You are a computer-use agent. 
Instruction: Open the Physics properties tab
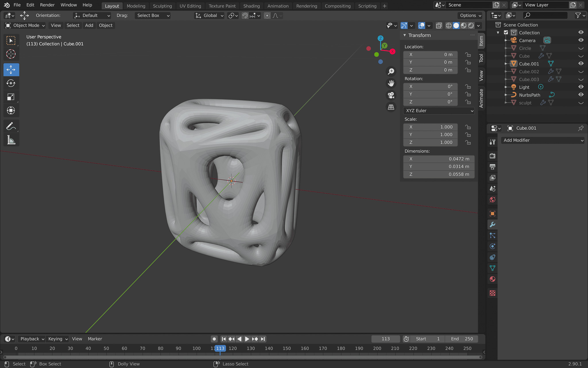point(492,246)
